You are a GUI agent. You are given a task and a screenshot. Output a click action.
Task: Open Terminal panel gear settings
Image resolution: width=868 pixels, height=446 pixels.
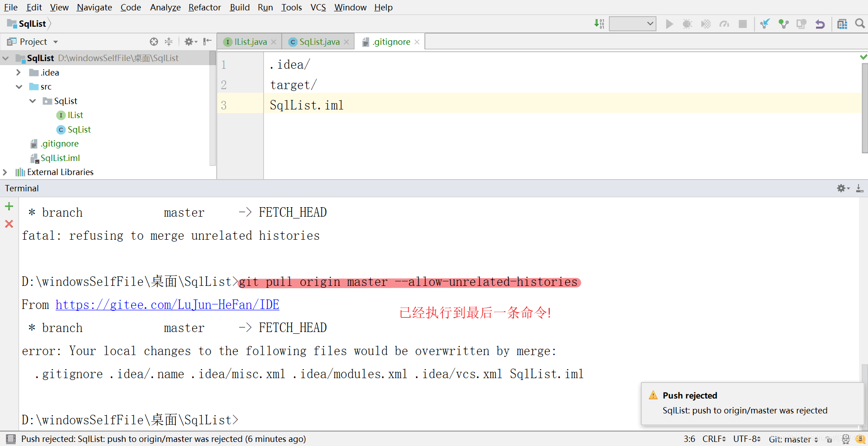pyautogui.click(x=843, y=188)
